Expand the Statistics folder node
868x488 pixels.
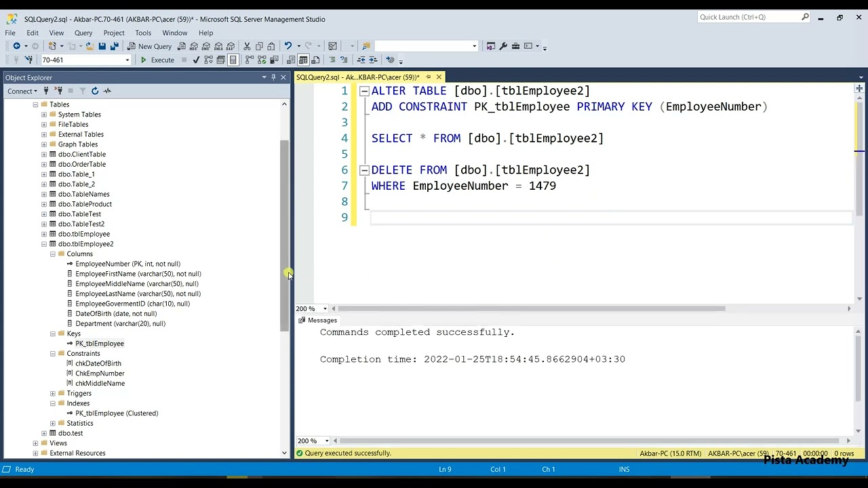pos(53,423)
